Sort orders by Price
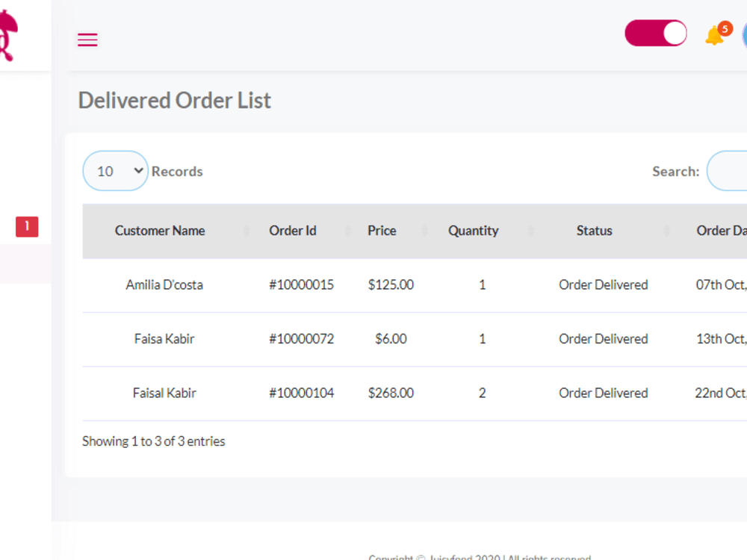This screenshot has width=747, height=560. click(381, 231)
